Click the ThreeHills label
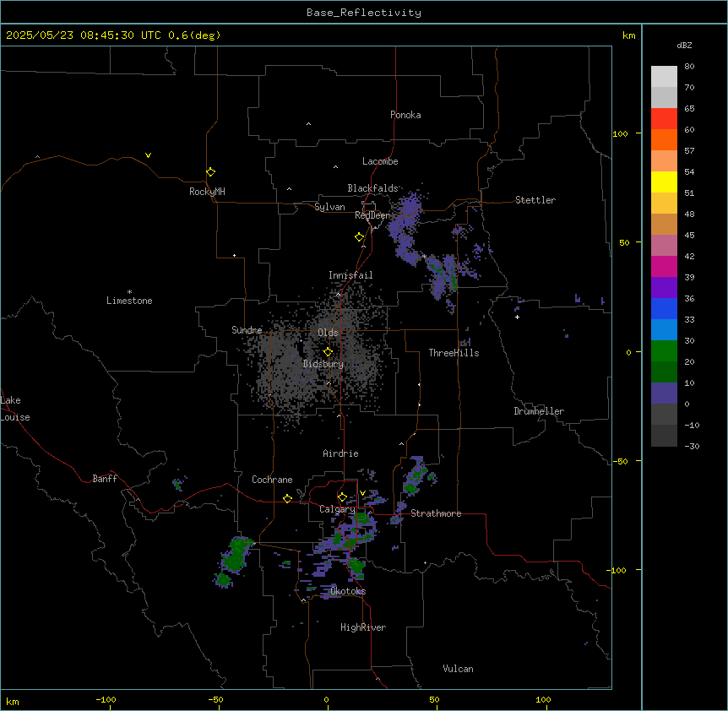The height and width of the screenshot is (711, 728). click(x=454, y=353)
